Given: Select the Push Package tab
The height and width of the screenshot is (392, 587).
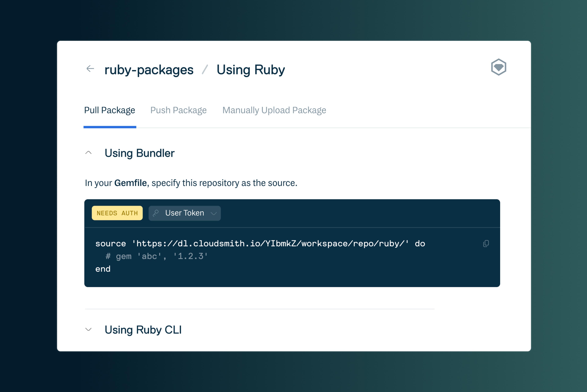Looking at the screenshot, I should point(178,110).
